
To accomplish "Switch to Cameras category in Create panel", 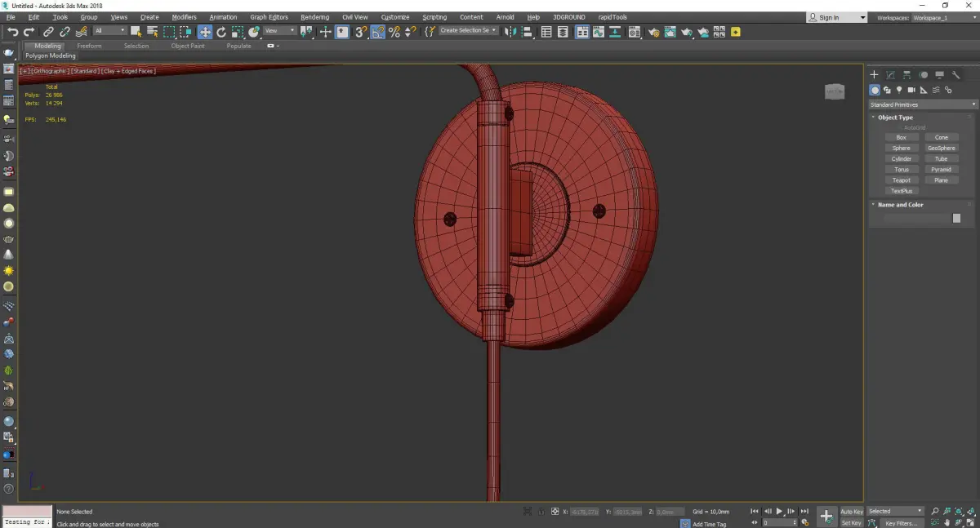I will pos(911,90).
